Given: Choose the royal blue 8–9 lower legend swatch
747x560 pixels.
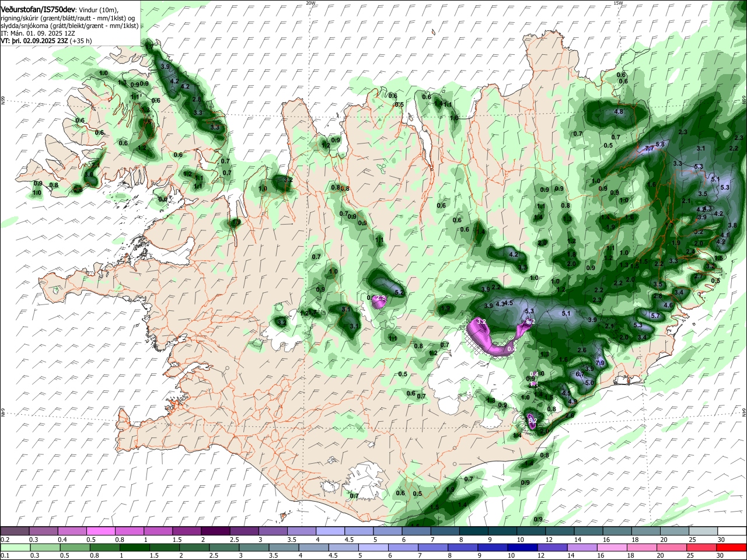Looking at the screenshot, I should point(463,548).
